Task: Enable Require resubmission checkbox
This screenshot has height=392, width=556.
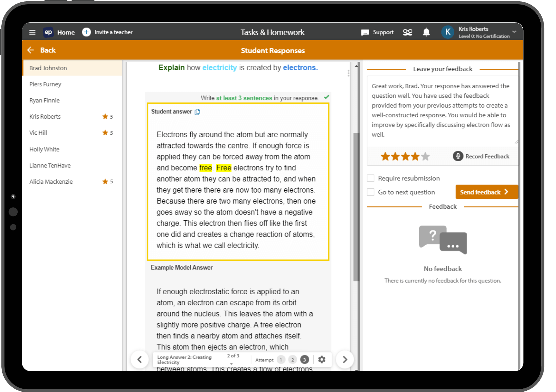Action: [x=371, y=178]
